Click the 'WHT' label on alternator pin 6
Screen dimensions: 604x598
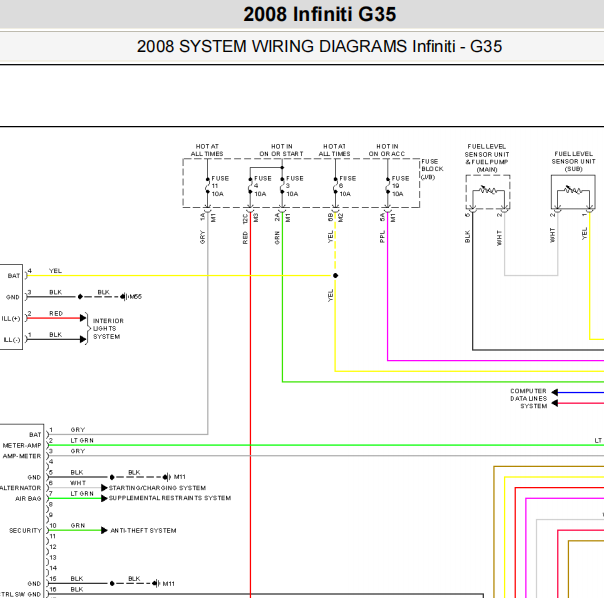78,483
